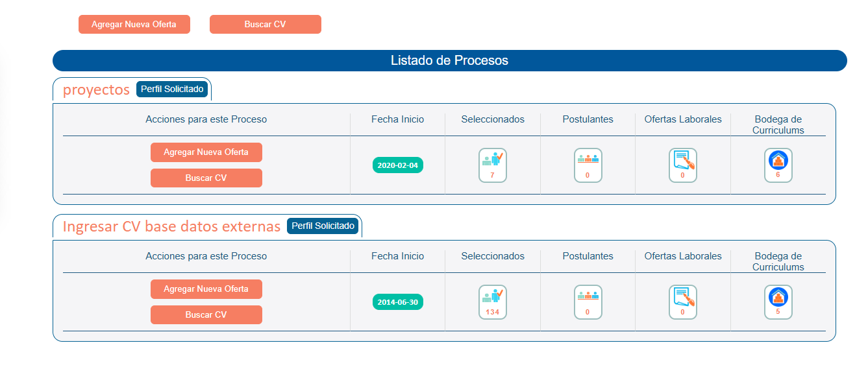The image size is (868, 367).
Task: Open Bodega de Curriculums icon for proyectos
Action: pos(778,165)
